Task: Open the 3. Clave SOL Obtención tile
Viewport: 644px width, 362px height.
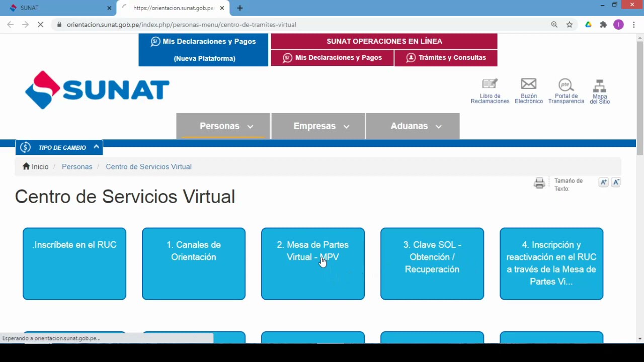Action: tap(432, 264)
